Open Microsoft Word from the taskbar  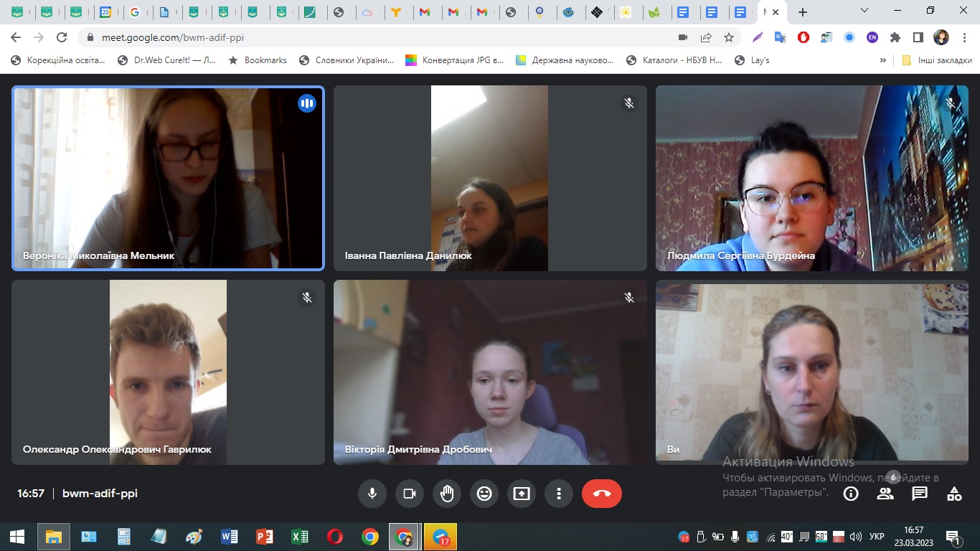pyautogui.click(x=230, y=537)
